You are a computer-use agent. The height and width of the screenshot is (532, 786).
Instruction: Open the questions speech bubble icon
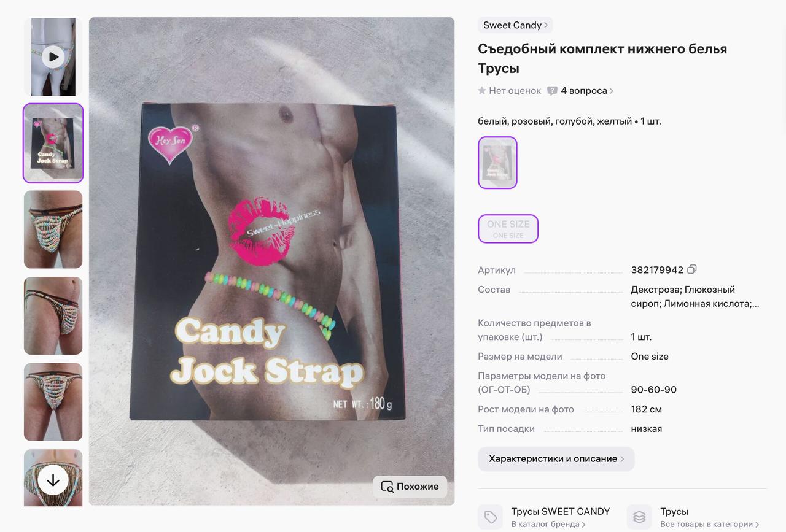[552, 91]
